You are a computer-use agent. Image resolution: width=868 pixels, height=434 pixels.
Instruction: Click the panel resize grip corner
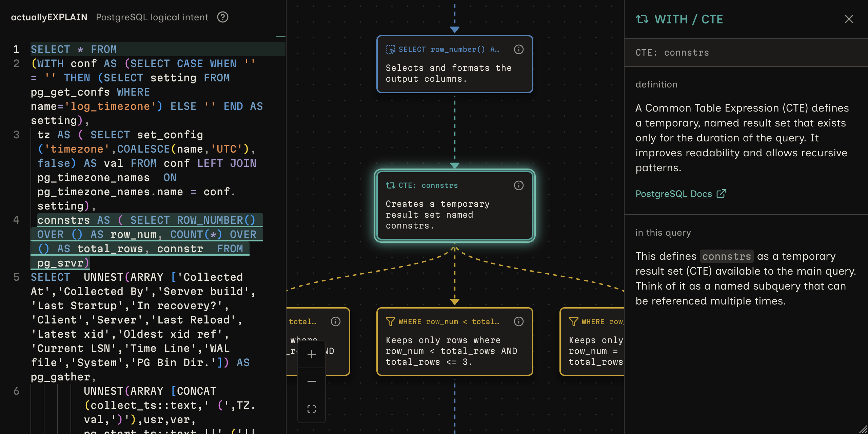pyautogui.click(x=863, y=429)
